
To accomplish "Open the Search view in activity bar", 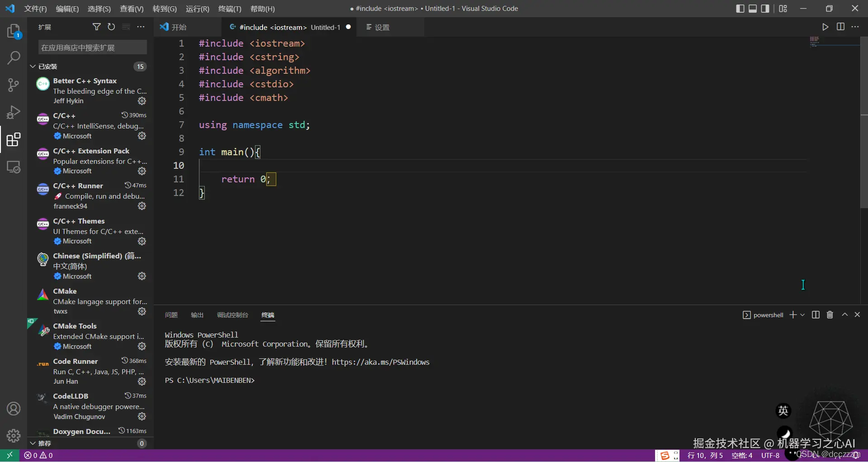I will pyautogui.click(x=14, y=58).
